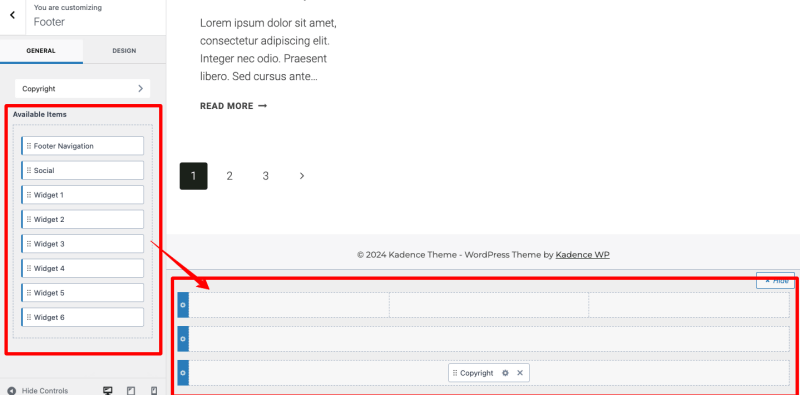Go to pagination page 1
Screen dimensions: 800x395
pos(193,176)
